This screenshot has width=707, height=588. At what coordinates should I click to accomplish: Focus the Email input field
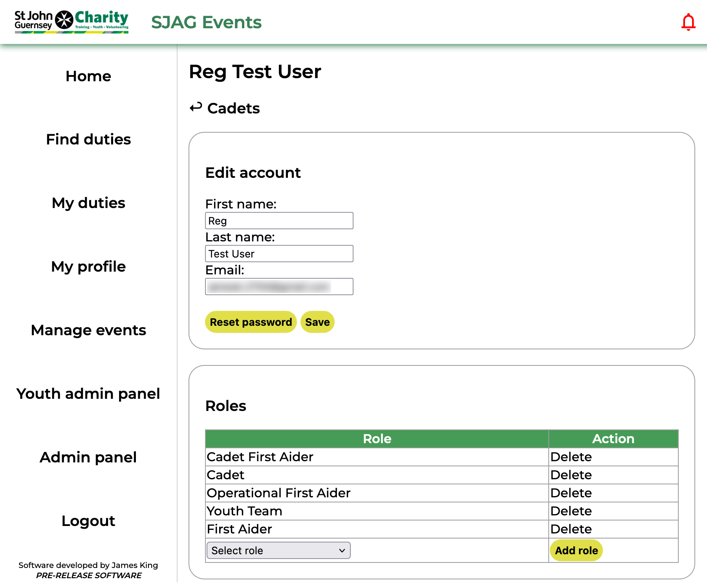[x=279, y=287]
